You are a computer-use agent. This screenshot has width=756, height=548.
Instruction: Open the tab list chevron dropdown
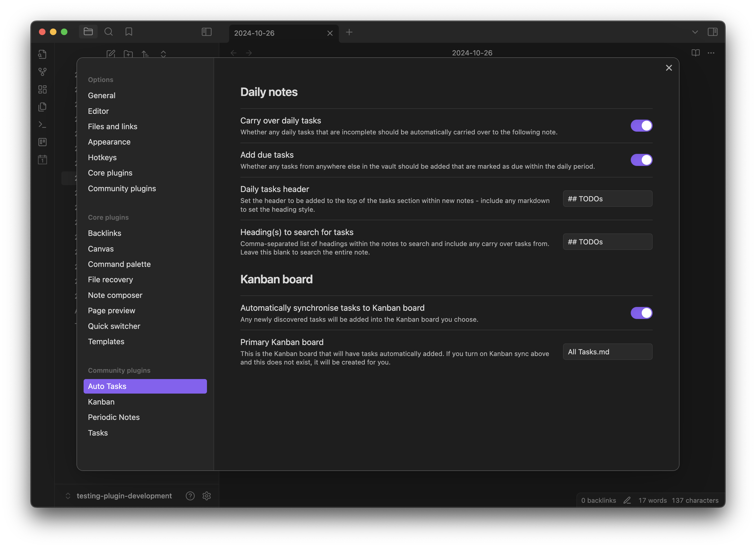click(x=695, y=32)
